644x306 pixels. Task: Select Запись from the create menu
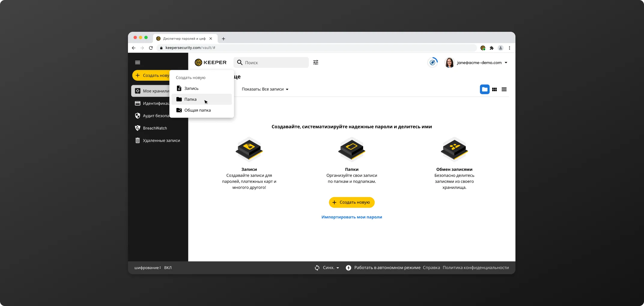pyautogui.click(x=202, y=88)
